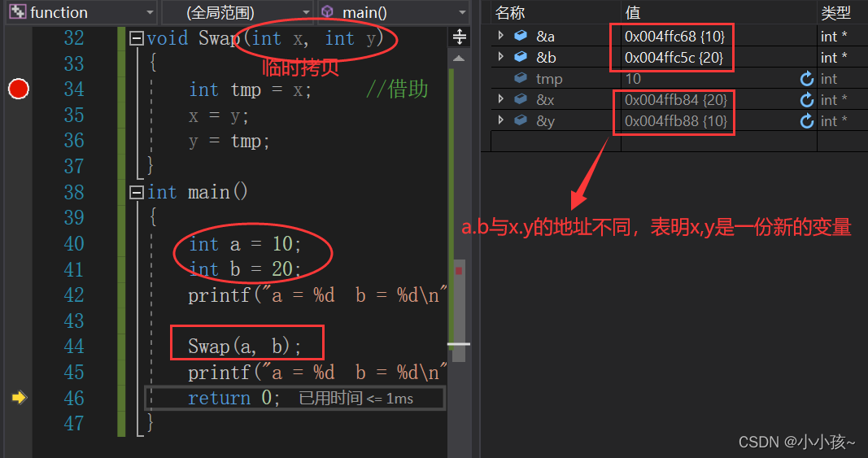Viewport: 868px width, 458px height.
Task: Click int a = 10; on line 40
Action: (245, 244)
